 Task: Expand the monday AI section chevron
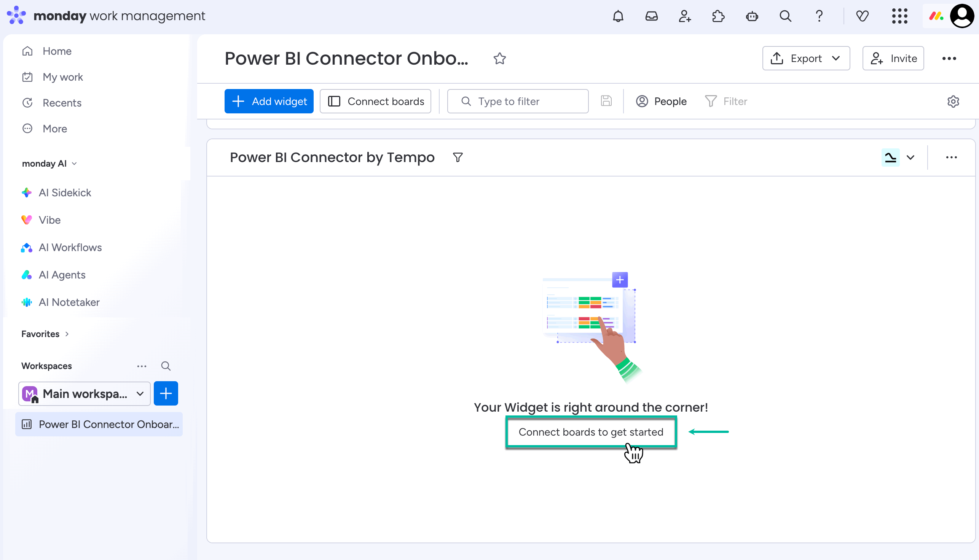[74, 163]
